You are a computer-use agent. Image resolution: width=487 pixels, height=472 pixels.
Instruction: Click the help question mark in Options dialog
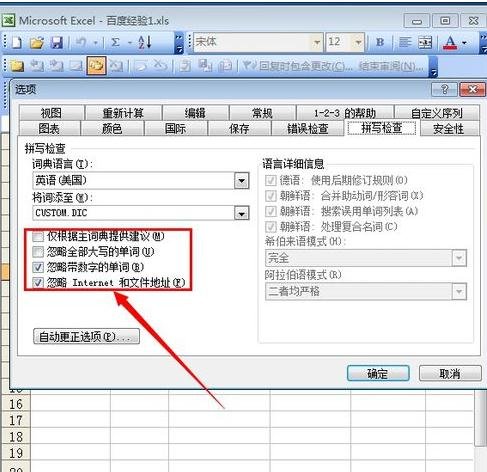444,89
